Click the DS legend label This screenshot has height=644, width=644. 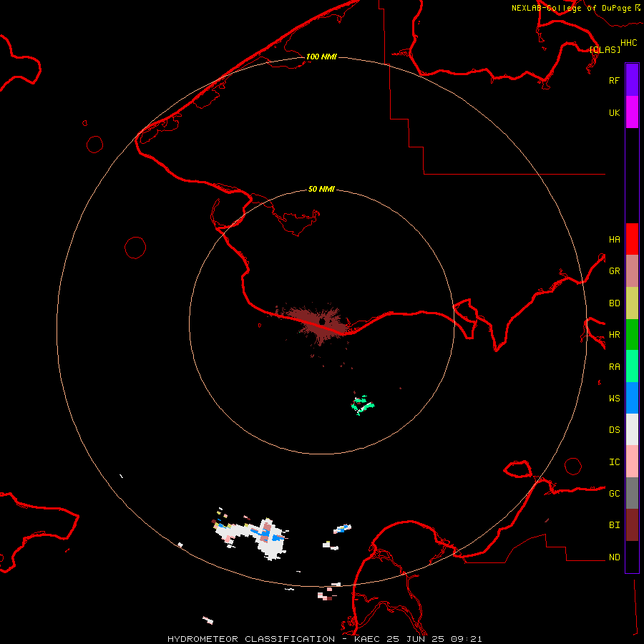click(x=614, y=429)
